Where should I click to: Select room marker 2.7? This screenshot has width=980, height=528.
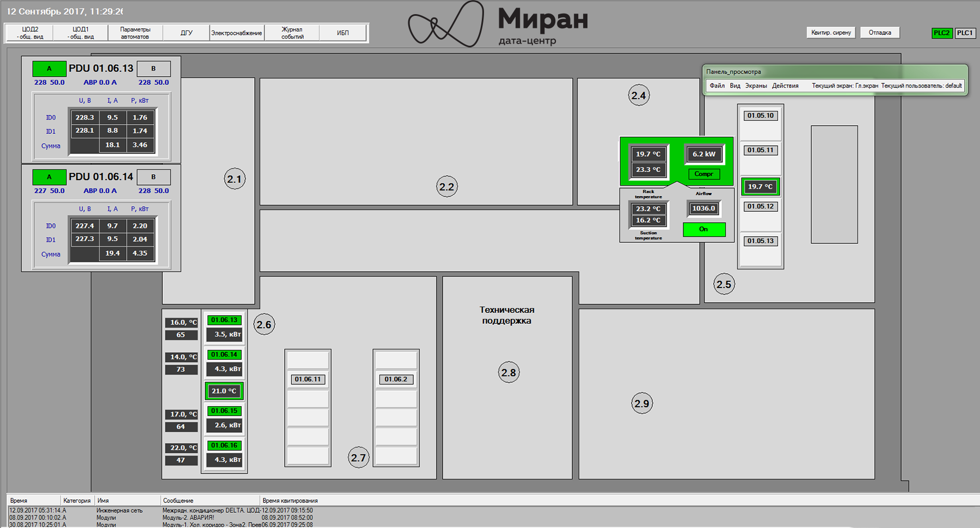pos(359,457)
